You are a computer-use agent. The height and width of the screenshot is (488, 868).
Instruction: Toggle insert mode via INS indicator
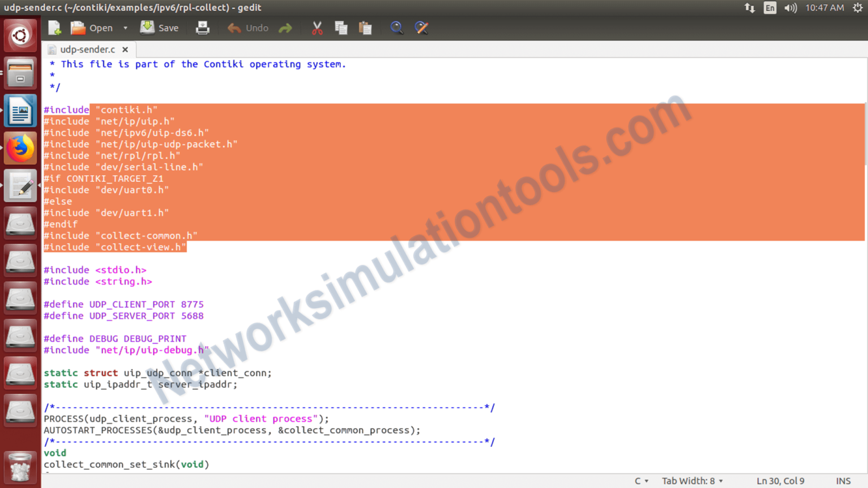pyautogui.click(x=843, y=481)
